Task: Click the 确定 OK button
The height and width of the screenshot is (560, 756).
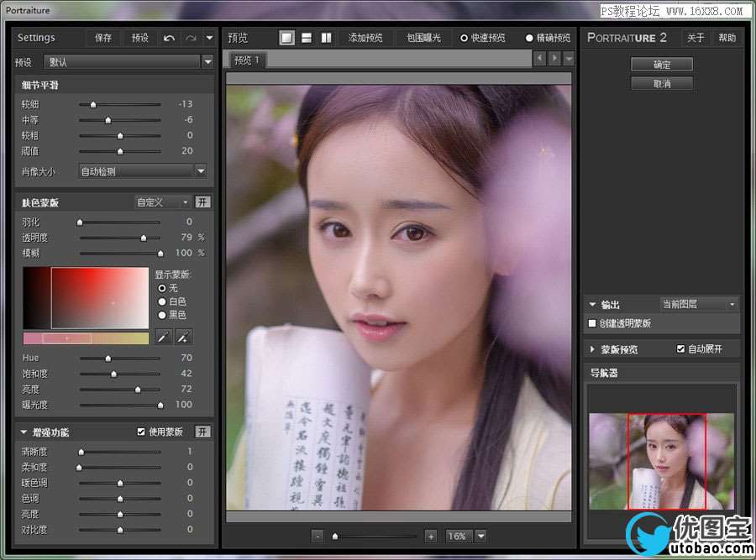Action: click(x=662, y=65)
